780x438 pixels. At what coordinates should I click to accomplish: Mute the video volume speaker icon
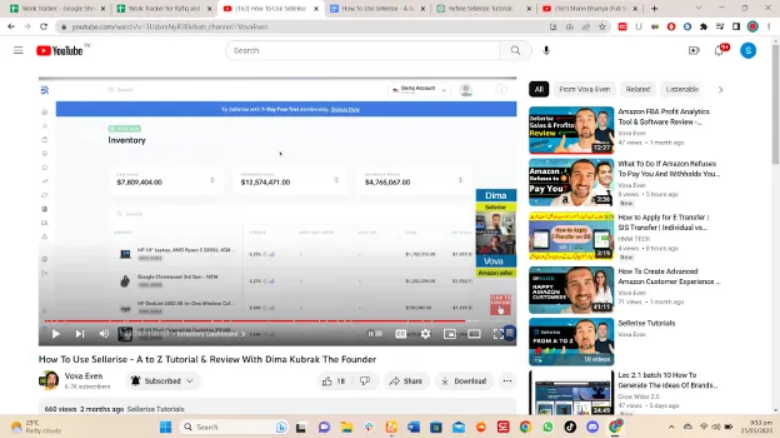(x=103, y=334)
